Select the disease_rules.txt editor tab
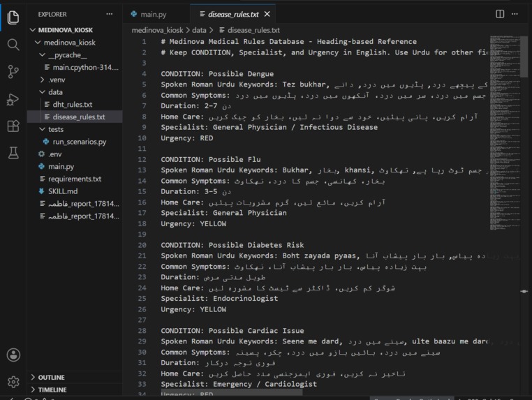Viewport: 532px width, 400px height. click(233, 14)
